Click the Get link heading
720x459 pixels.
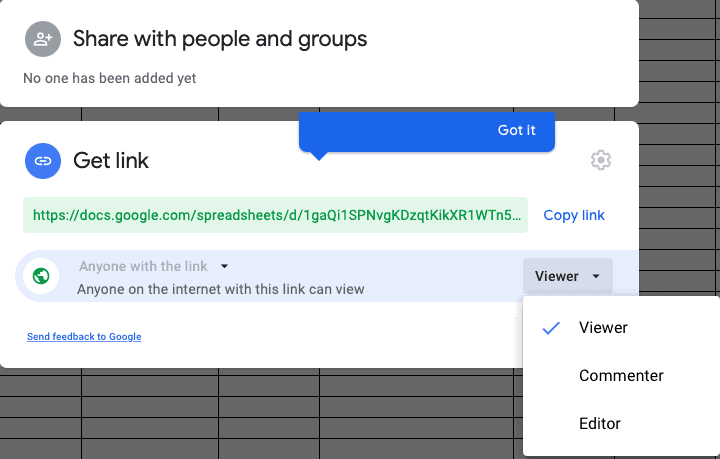point(111,161)
